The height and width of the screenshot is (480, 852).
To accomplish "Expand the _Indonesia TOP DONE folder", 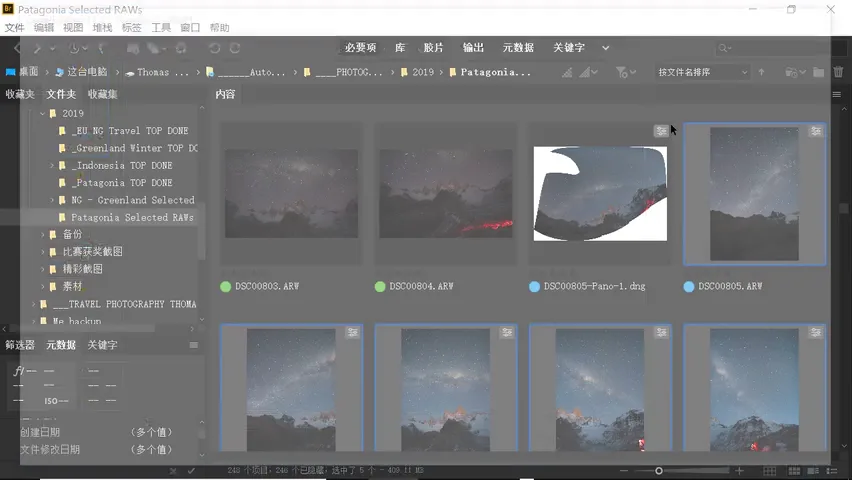I will [52, 165].
